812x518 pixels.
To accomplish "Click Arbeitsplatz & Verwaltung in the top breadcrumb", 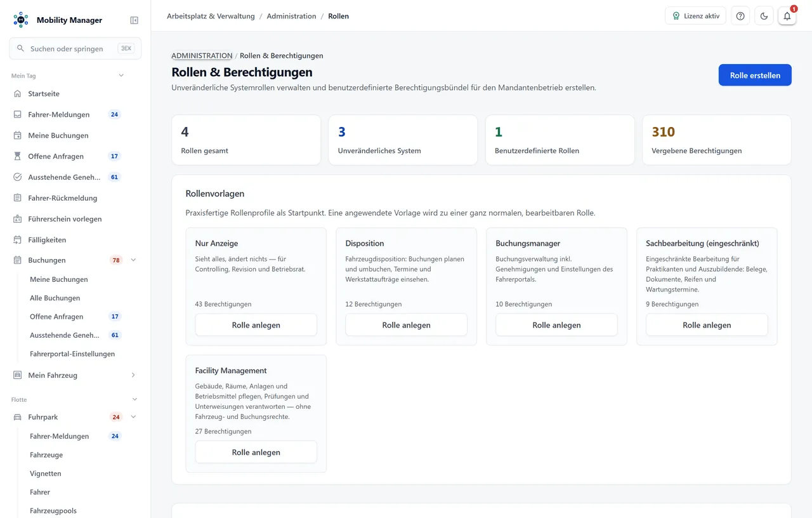I will (x=211, y=16).
